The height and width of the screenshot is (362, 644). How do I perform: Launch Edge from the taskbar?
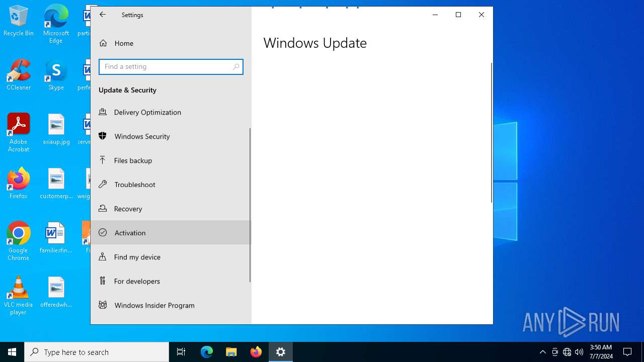coord(207,352)
